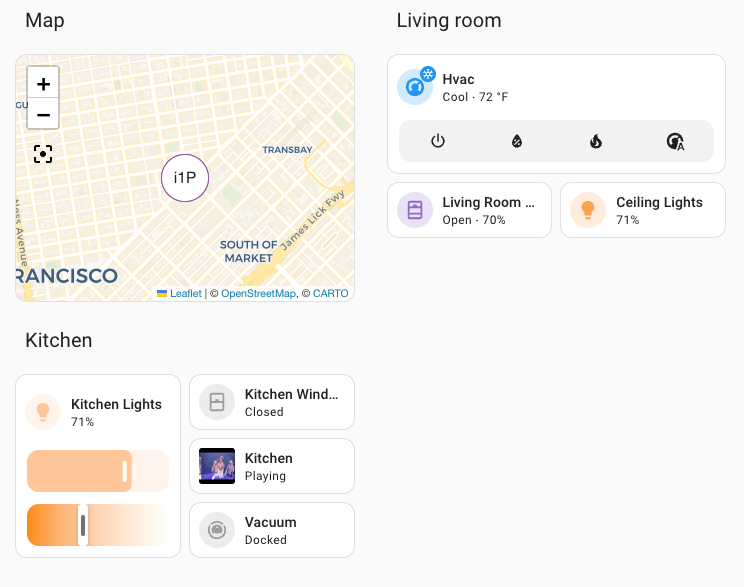Click the fit-map-to-entities focus icon

coord(43,154)
